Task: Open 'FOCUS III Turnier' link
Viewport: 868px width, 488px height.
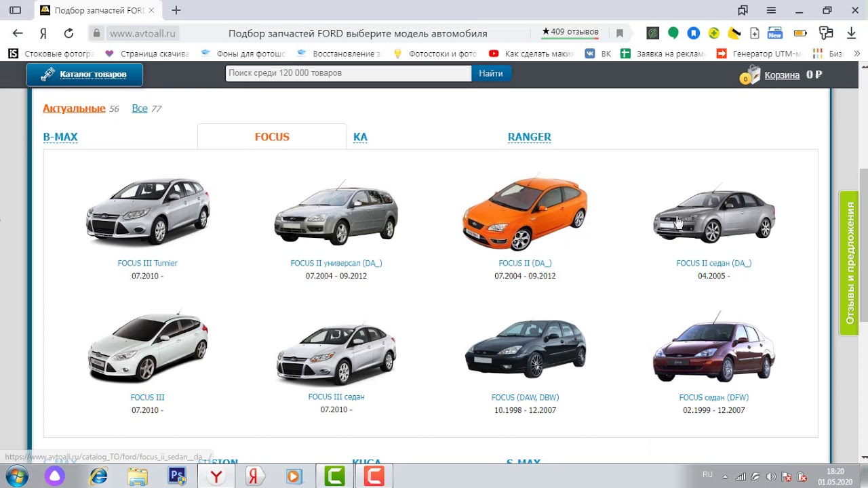Action: coord(147,263)
